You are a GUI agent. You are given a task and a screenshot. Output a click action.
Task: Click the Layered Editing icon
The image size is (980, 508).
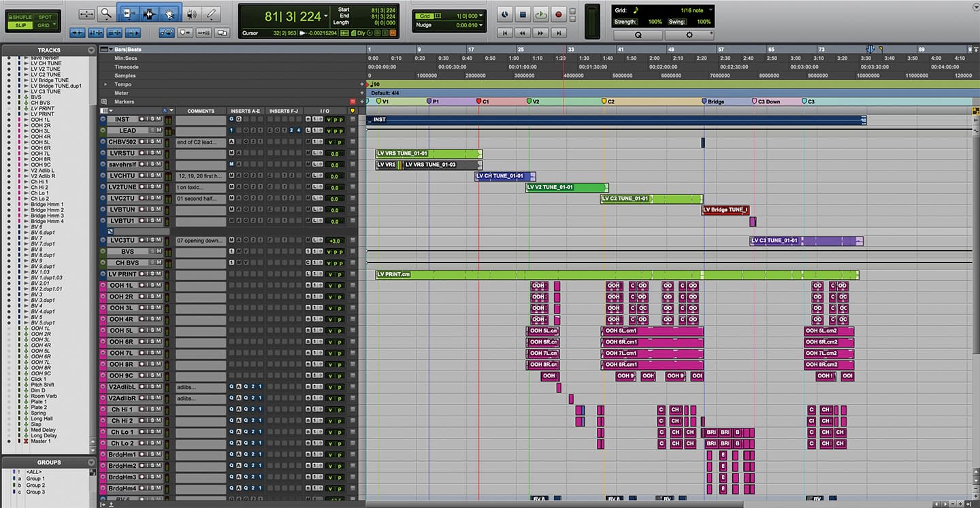click(x=222, y=33)
